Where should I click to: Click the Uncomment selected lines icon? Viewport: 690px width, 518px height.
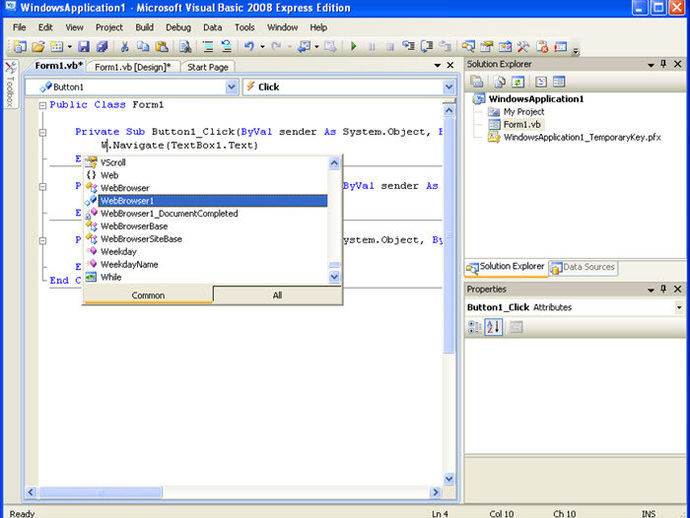point(227,46)
